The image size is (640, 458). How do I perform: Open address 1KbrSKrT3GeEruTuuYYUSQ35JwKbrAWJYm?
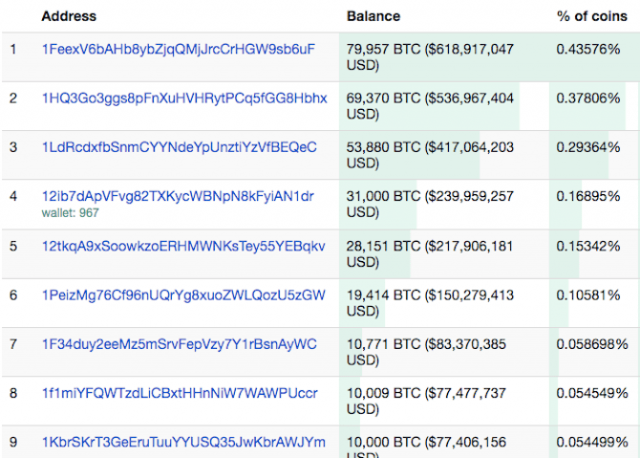[x=184, y=442]
